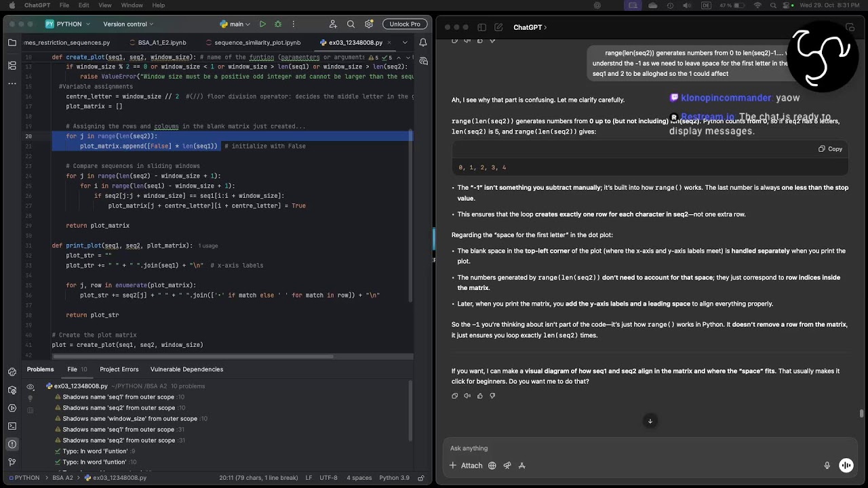Open ChatGPT model selector

coord(530,28)
